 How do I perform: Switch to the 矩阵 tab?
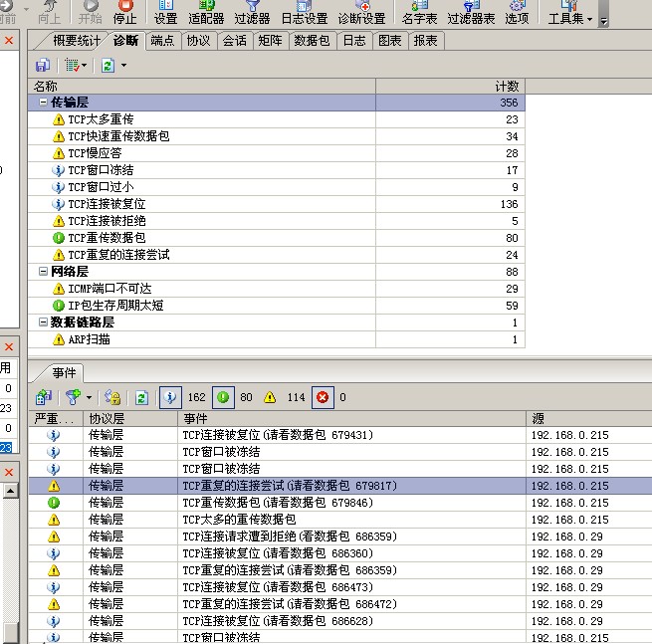pyautogui.click(x=271, y=41)
